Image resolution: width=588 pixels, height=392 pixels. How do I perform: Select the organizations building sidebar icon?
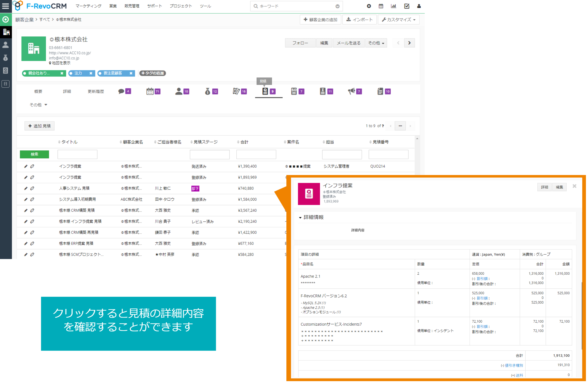[6, 32]
